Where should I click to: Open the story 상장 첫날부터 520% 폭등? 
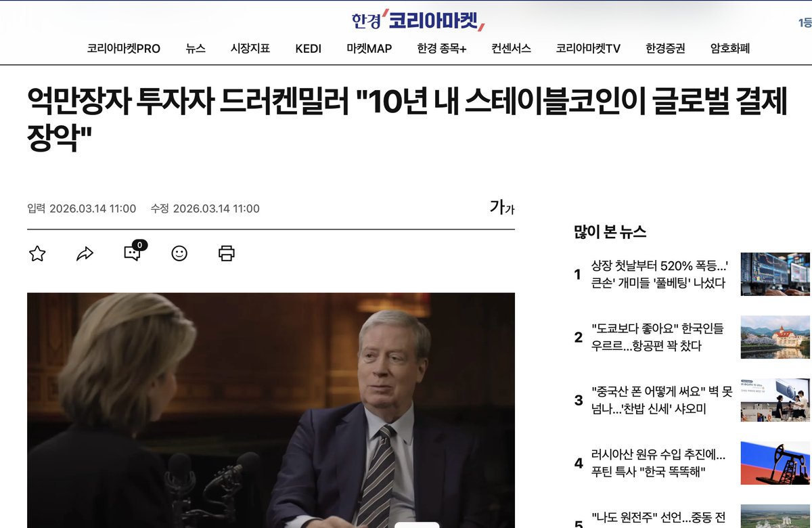point(659,274)
